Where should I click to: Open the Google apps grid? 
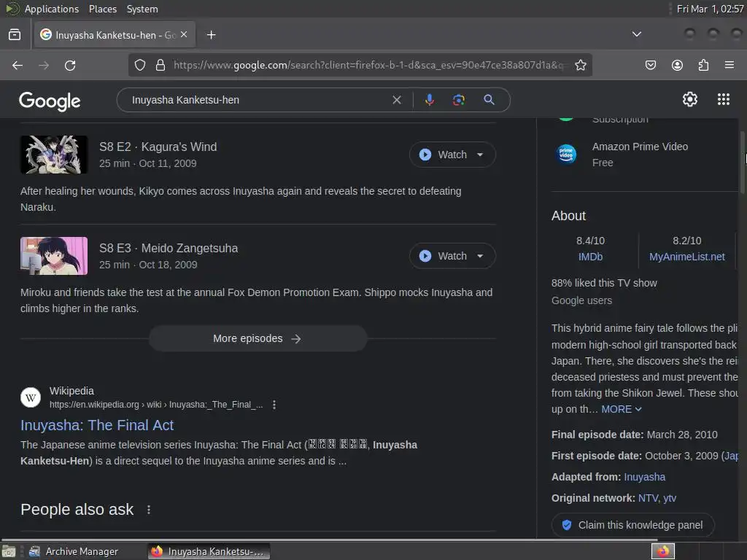(x=723, y=99)
